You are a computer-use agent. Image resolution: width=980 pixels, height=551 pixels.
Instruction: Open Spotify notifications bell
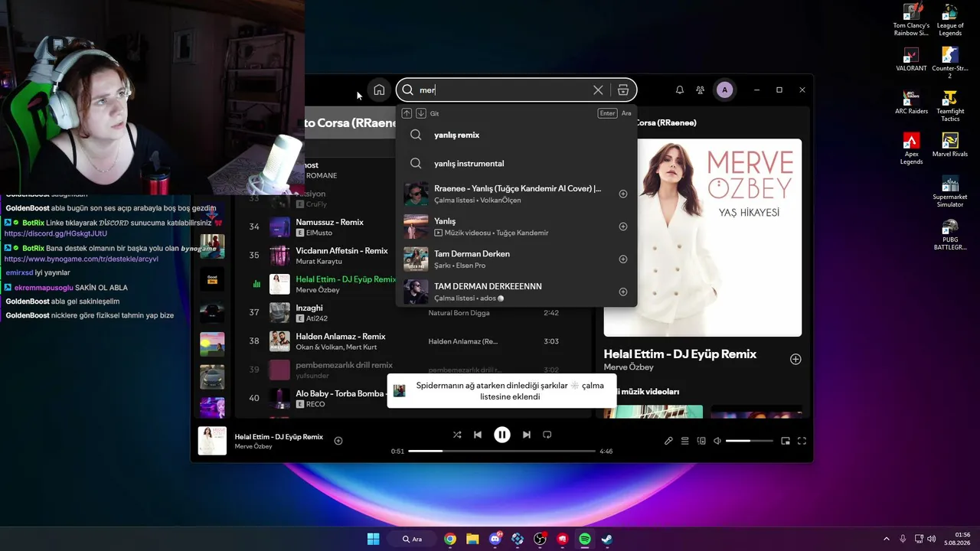[679, 90]
